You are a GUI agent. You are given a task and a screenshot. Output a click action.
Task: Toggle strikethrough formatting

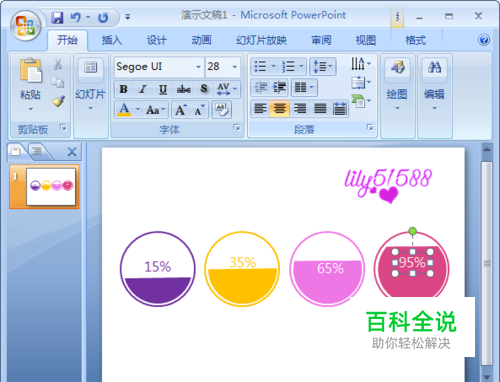click(x=183, y=89)
